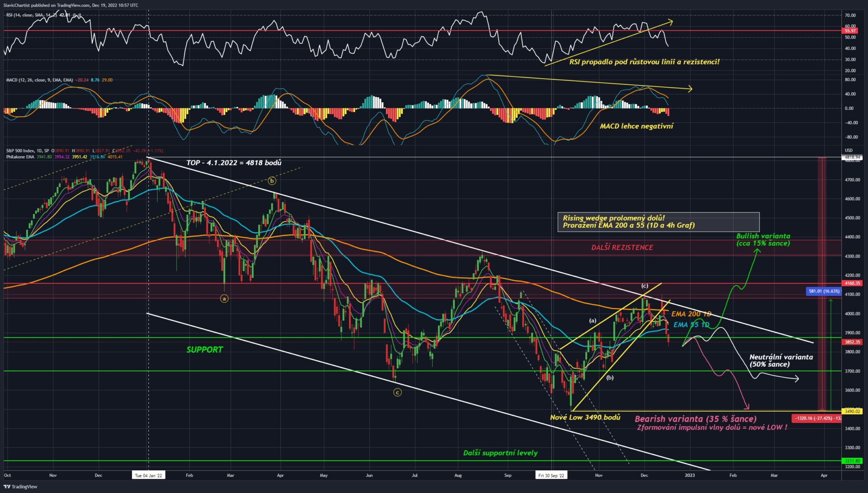Click the TradingView logo in the bottom corner
Screen dimensions: 868x493
click(20, 487)
